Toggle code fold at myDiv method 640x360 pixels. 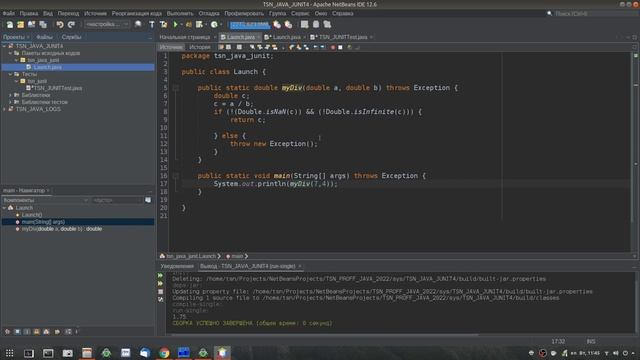coord(176,88)
